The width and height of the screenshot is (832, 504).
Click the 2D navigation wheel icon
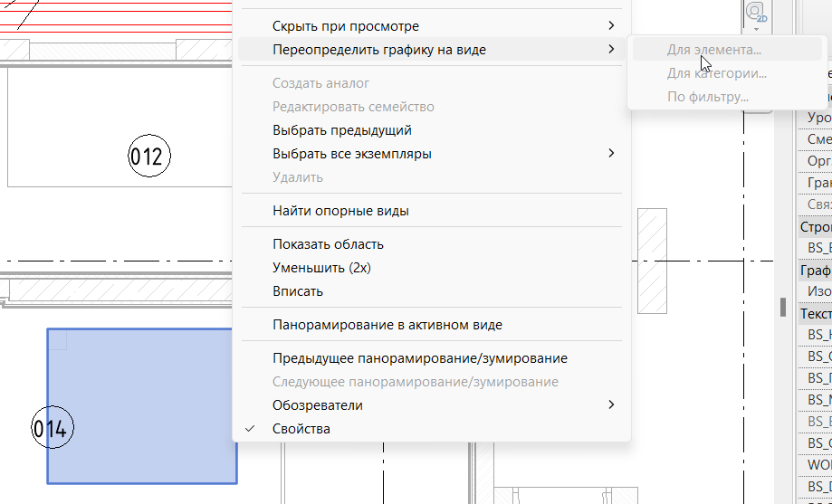coord(756,12)
